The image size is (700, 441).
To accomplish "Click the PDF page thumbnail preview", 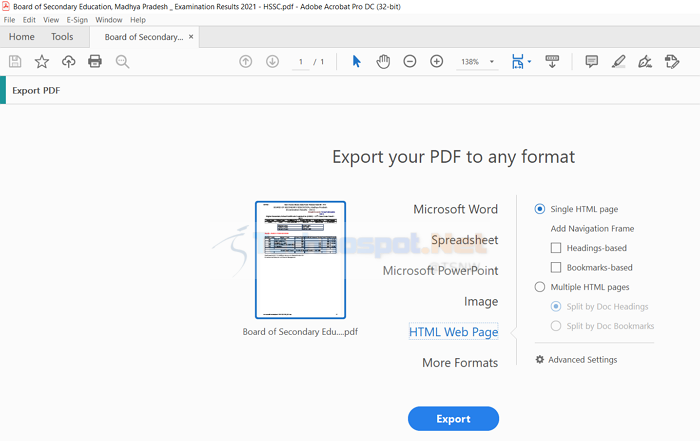I will click(300, 260).
